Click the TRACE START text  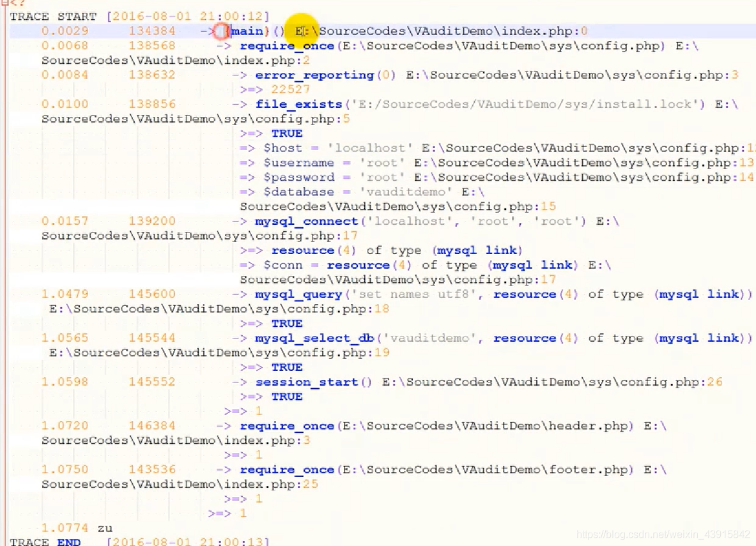pyautogui.click(x=53, y=17)
